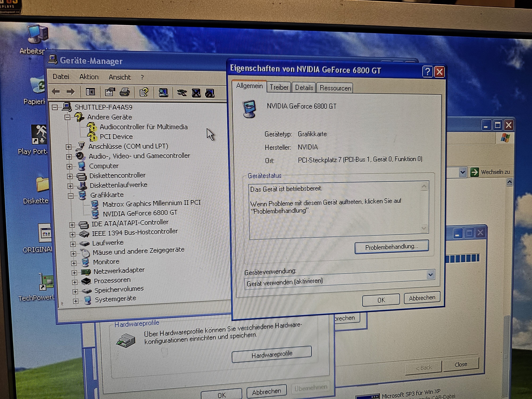The height and width of the screenshot is (399, 532).
Task: Collapse the Grafikkarte tree node
Action: pos(70,196)
